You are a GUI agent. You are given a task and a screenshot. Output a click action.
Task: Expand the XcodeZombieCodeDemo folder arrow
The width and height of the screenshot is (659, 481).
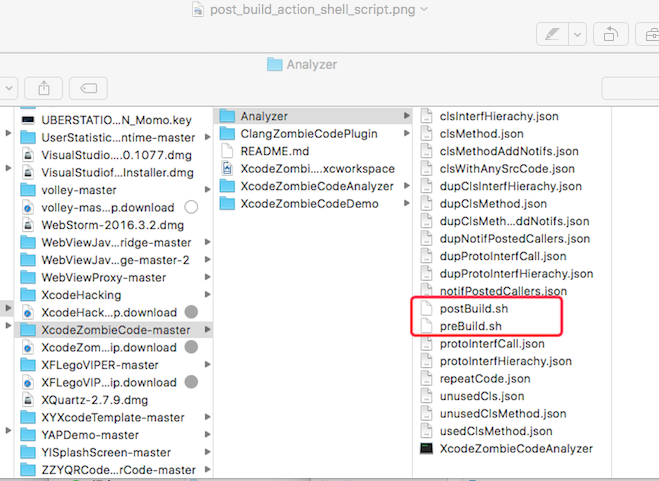coord(406,203)
